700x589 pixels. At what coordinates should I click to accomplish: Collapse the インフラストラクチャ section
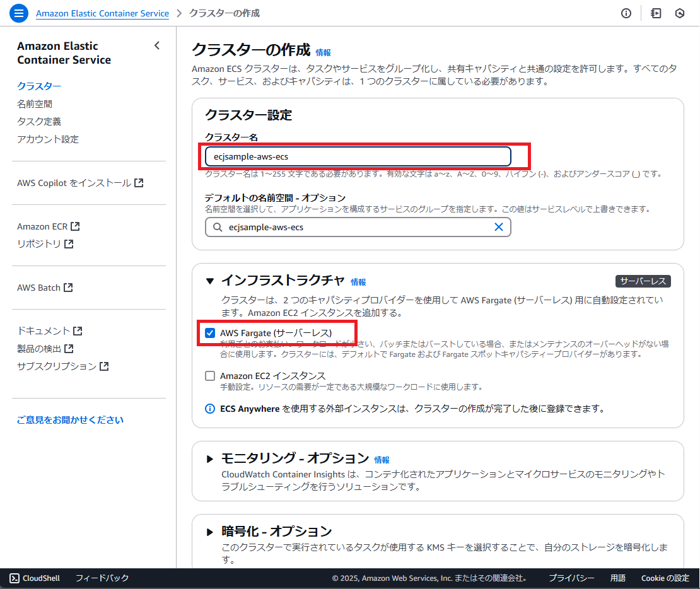[210, 281]
